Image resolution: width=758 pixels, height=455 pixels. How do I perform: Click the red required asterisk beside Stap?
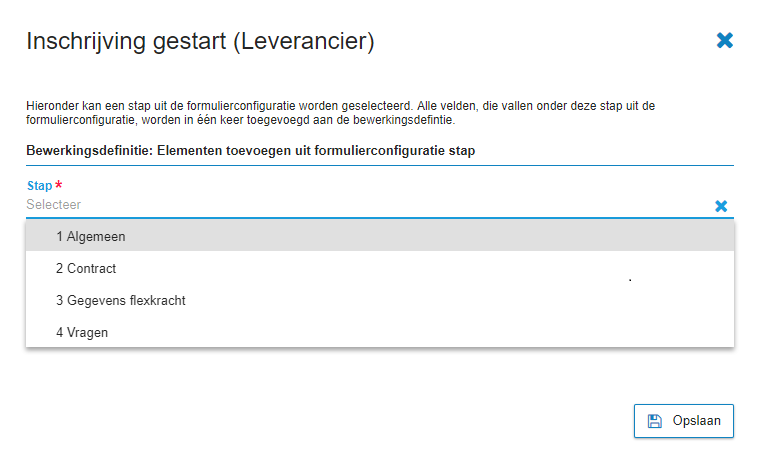tap(58, 184)
